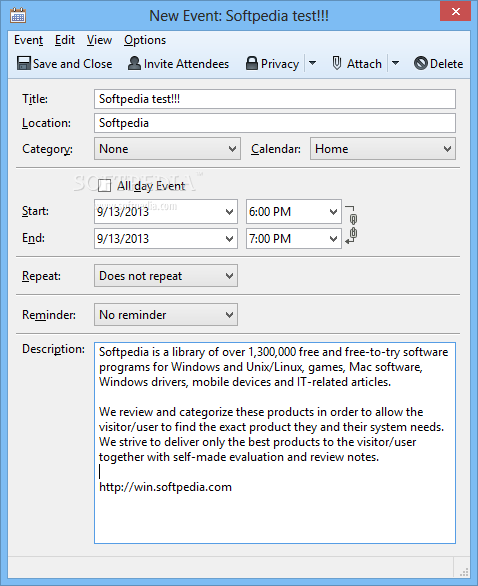This screenshot has width=478, height=586.
Task: Click the Attach button label
Action: pos(364,64)
